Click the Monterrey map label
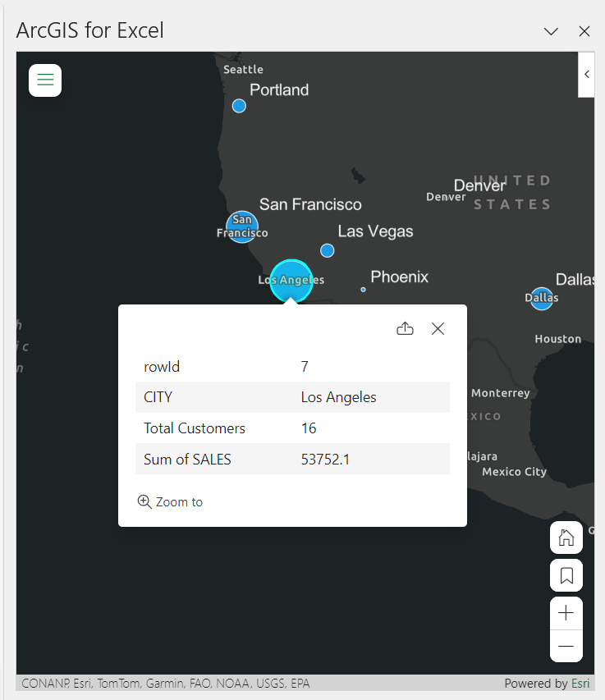605x700 pixels. [501, 393]
